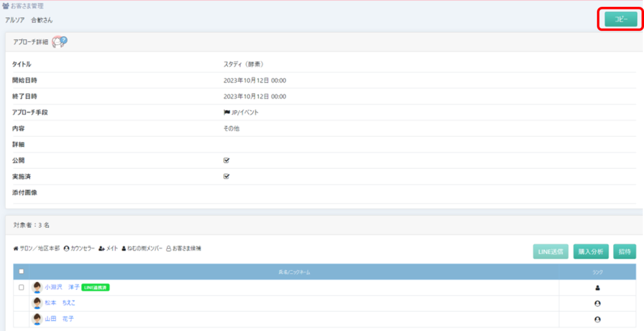Click the rank icon in 山田 花子's row
The image size is (644, 331).
point(597,319)
